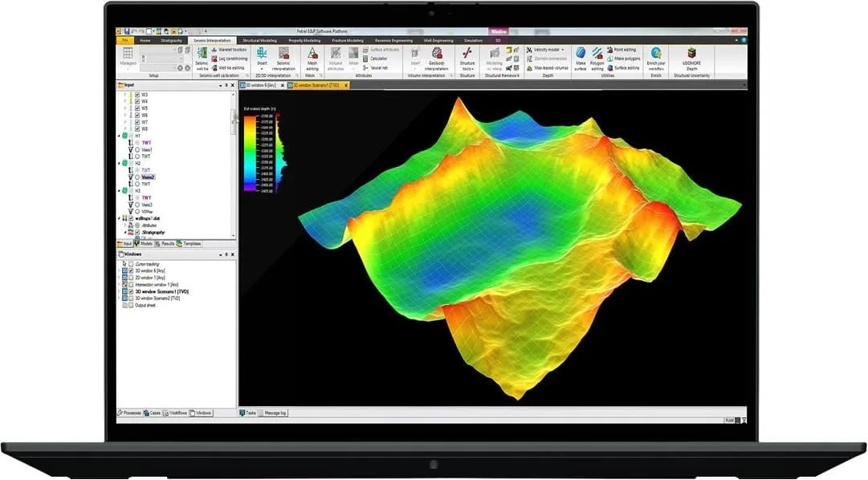Click the Seismic interpretation ribbon icon

pyautogui.click(x=283, y=58)
